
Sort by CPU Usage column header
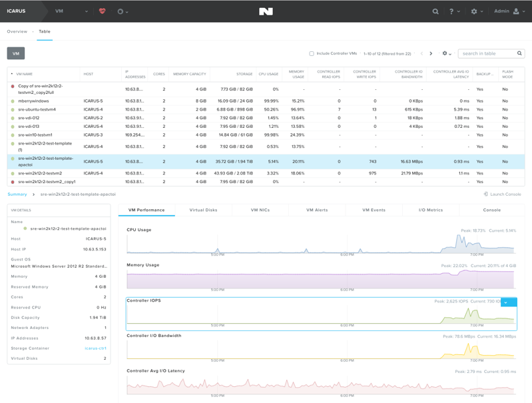pos(268,74)
